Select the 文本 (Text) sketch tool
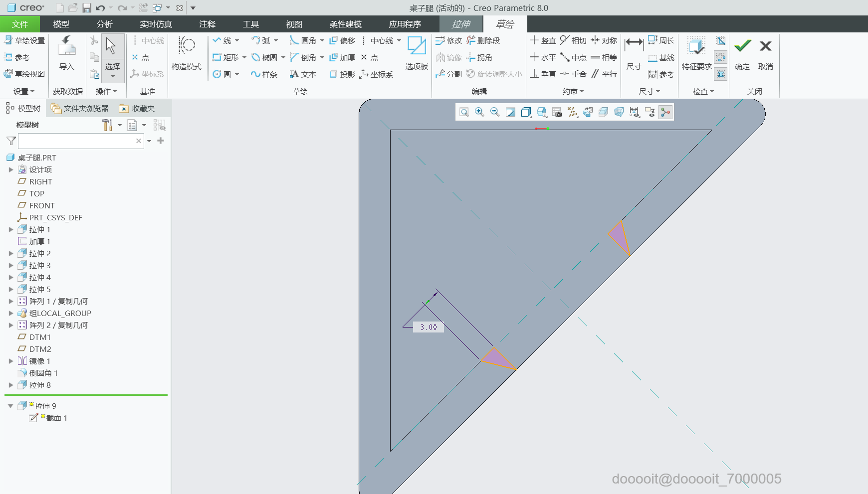 303,74
